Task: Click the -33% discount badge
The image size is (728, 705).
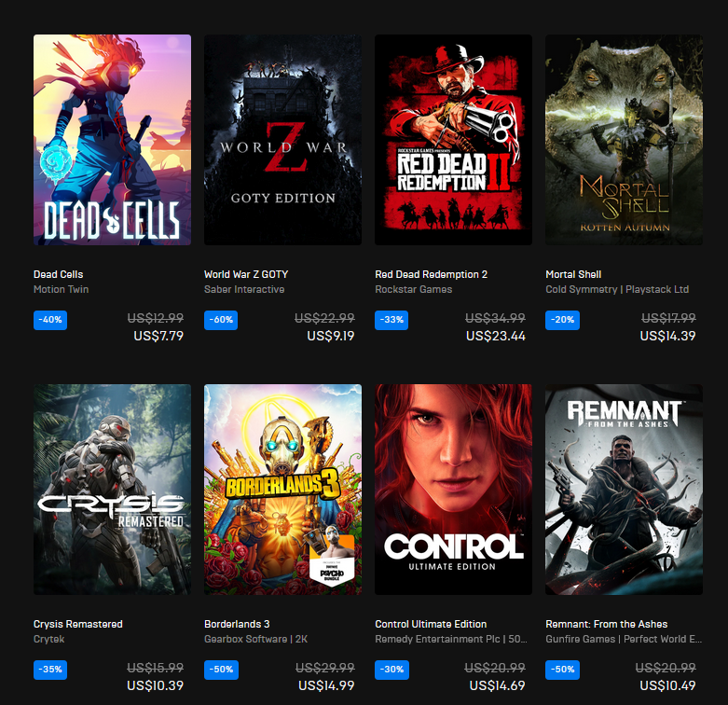Action: [x=391, y=320]
